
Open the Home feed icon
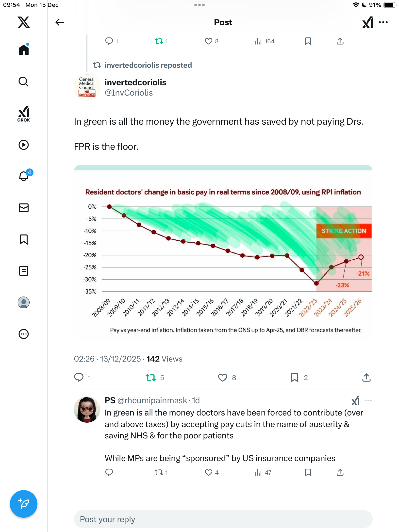pyautogui.click(x=24, y=50)
